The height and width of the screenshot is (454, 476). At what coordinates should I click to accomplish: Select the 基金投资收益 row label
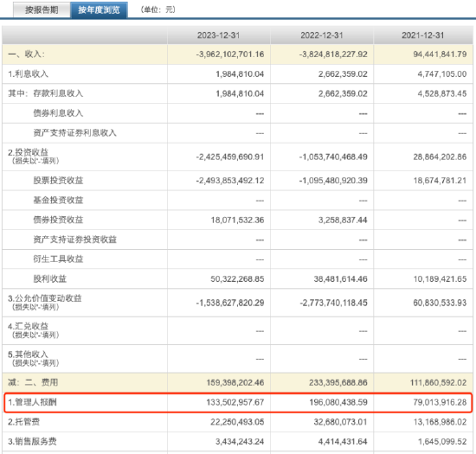(58, 200)
